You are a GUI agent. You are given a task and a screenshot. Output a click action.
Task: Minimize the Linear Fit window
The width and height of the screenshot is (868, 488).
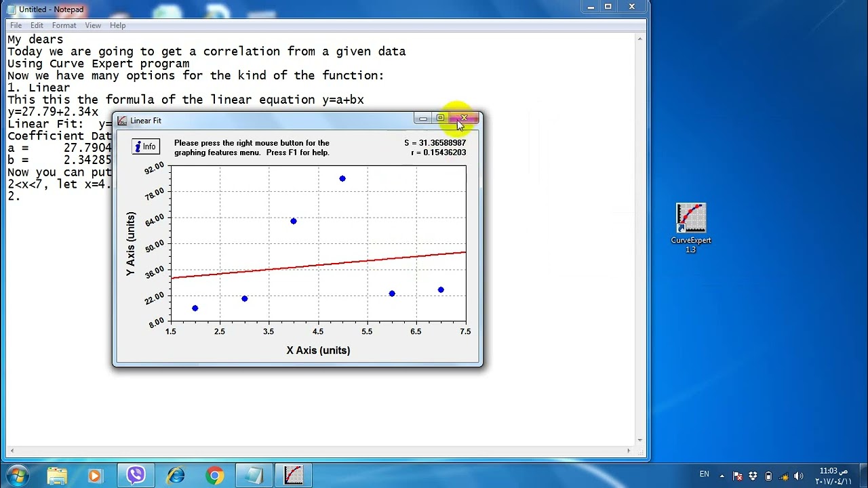[x=422, y=119]
